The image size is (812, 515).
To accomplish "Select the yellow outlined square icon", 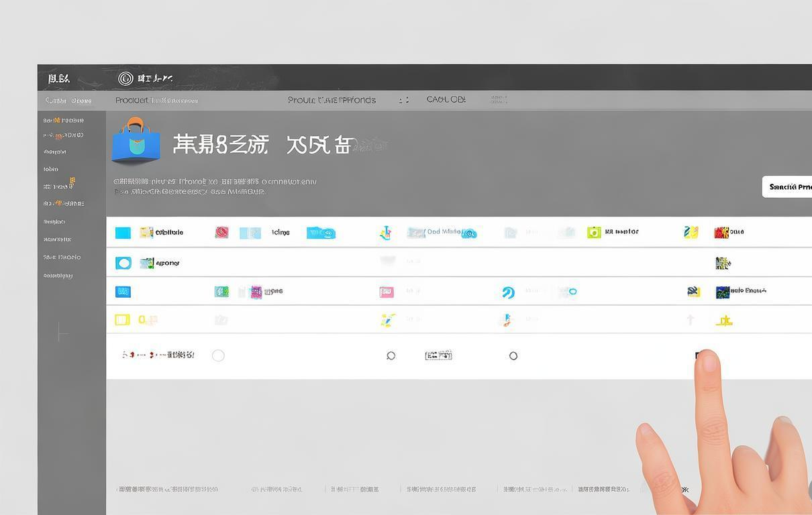I will pos(122,320).
